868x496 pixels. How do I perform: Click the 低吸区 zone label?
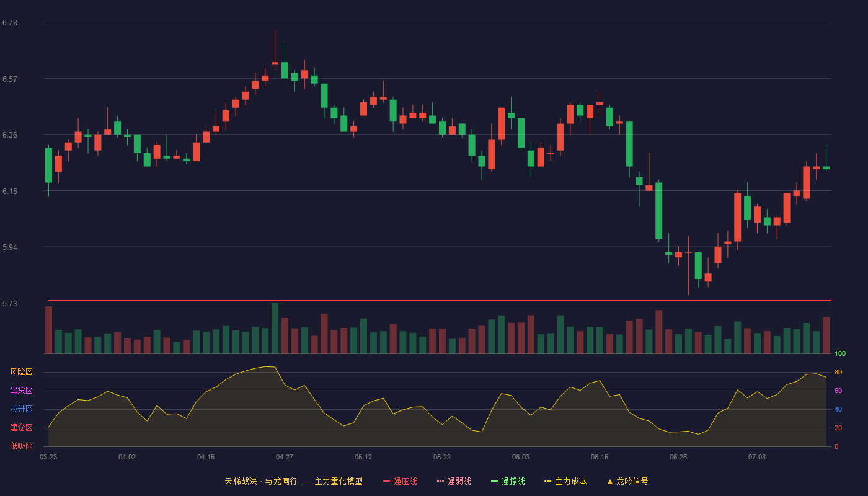tap(21, 446)
